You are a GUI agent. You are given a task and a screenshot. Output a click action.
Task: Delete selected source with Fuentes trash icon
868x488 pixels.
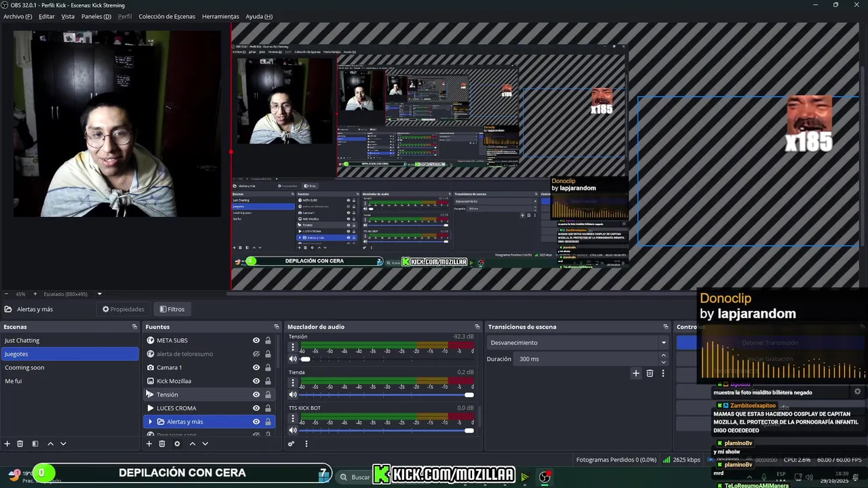tap(162, 444)
